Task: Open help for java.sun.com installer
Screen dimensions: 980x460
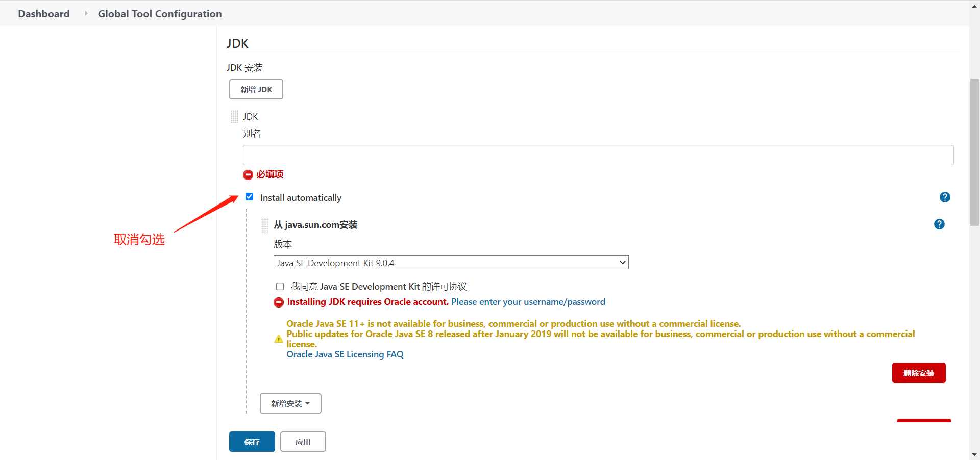Action: (939, 224)
